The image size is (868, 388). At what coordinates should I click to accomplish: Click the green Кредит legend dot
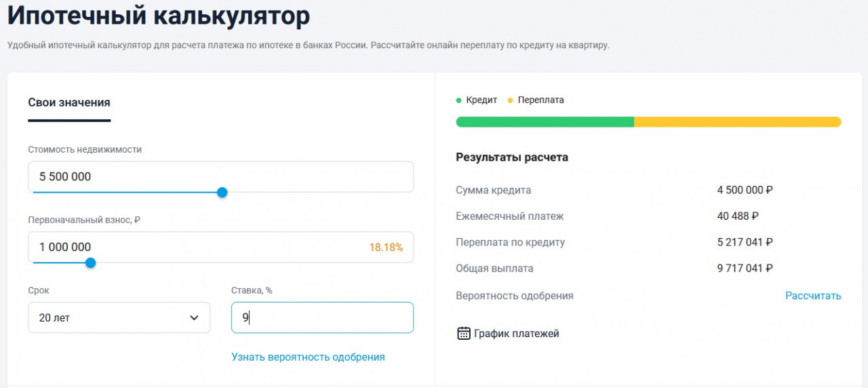[459, 100]
